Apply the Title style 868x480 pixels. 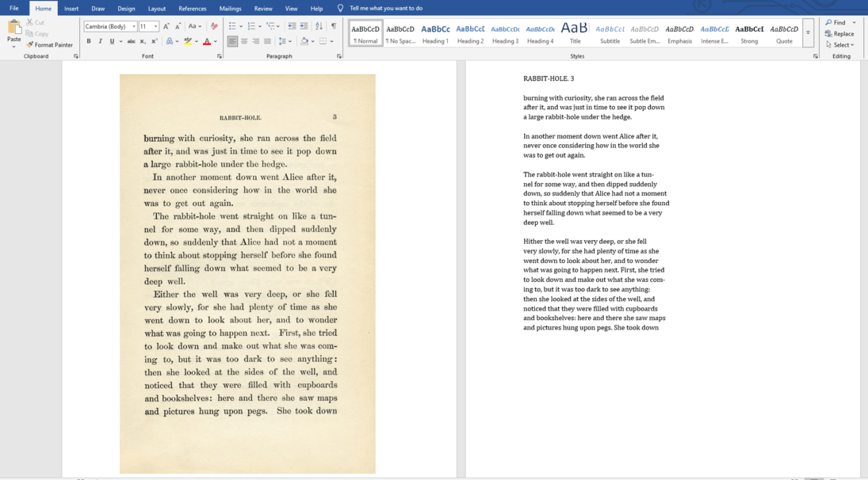(x=575, y=33)
